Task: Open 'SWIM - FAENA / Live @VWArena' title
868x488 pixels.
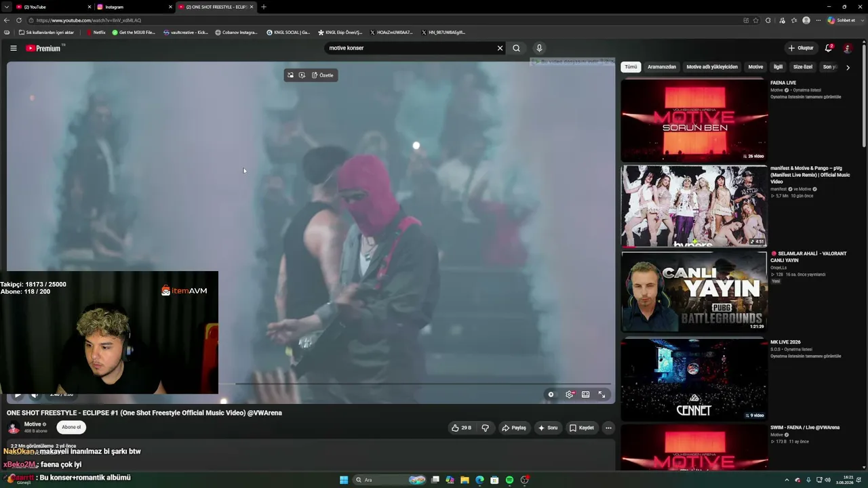Action: [x=805, y=428]
